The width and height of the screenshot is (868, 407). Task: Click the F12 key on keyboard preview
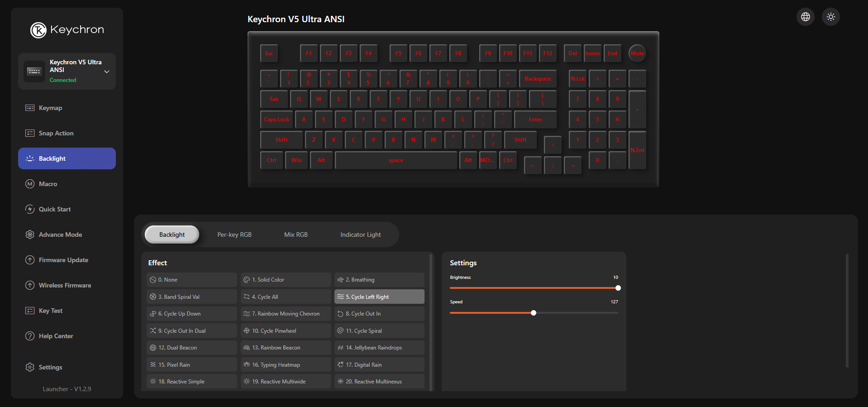[548, 53]
